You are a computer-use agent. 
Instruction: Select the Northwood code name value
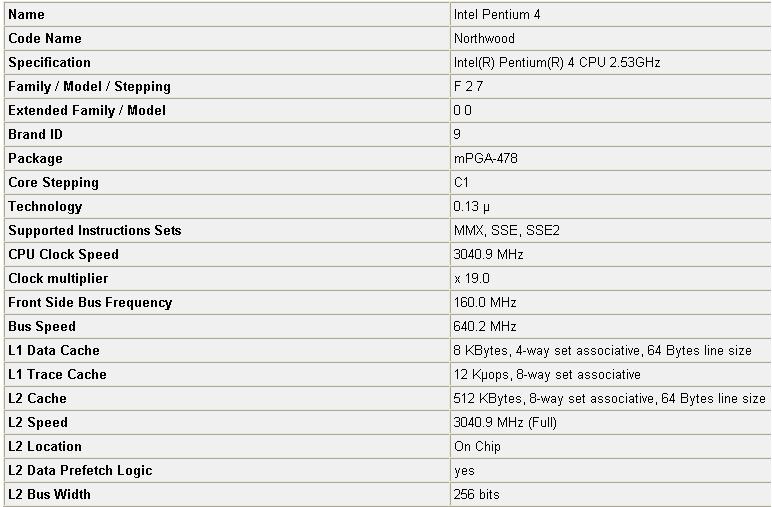point(484,38)
